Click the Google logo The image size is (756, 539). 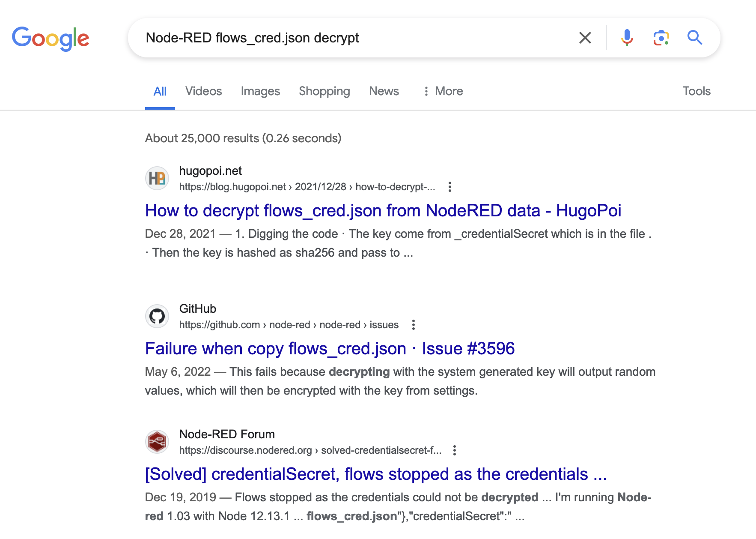coord(51,39)
